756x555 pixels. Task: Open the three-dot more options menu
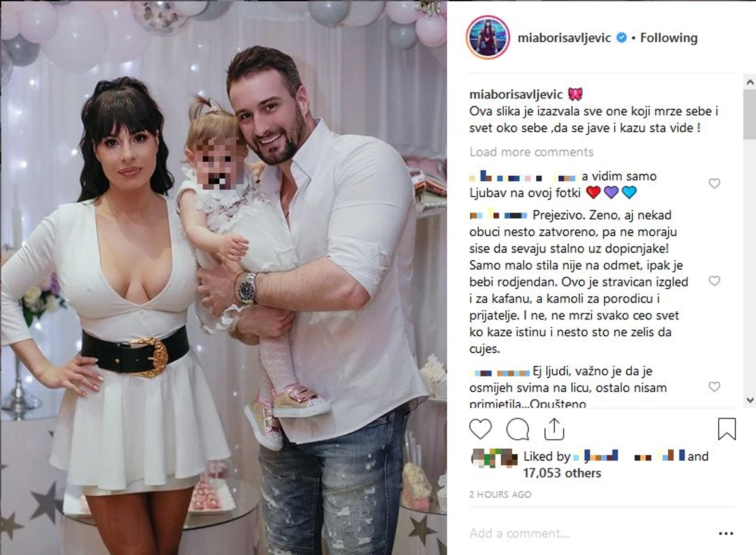[x=727, y=533]
